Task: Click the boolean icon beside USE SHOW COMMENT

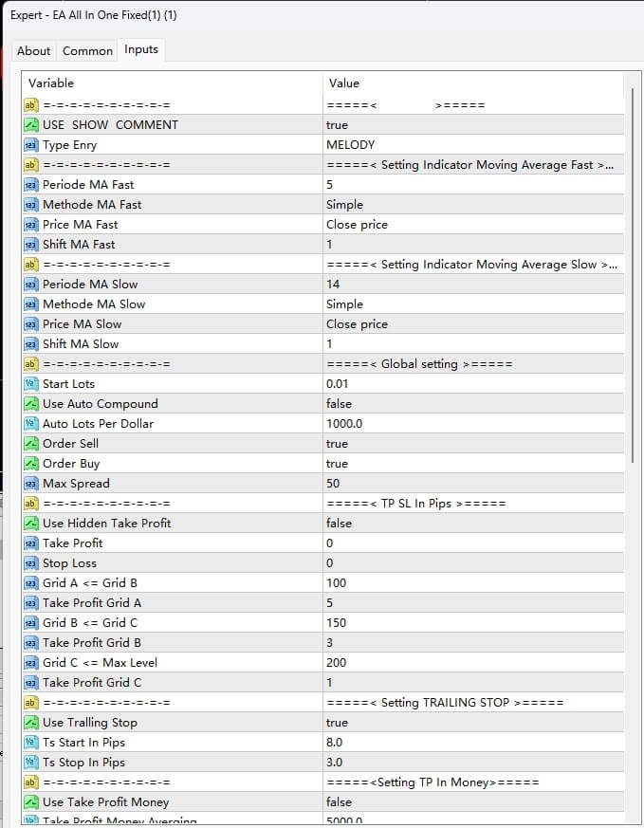Action: (x=30, y=125)
